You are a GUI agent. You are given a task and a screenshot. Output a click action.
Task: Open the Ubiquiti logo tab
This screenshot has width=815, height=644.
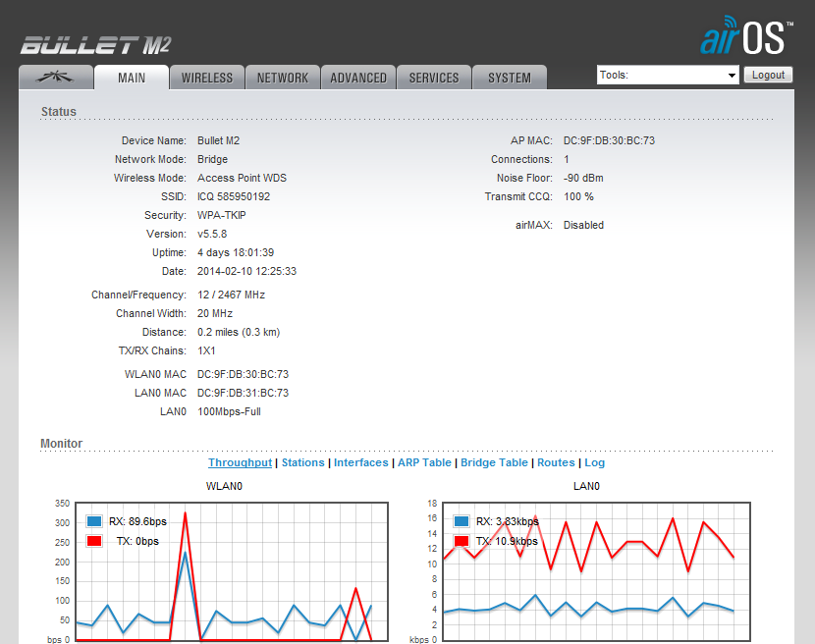[56, 78]
